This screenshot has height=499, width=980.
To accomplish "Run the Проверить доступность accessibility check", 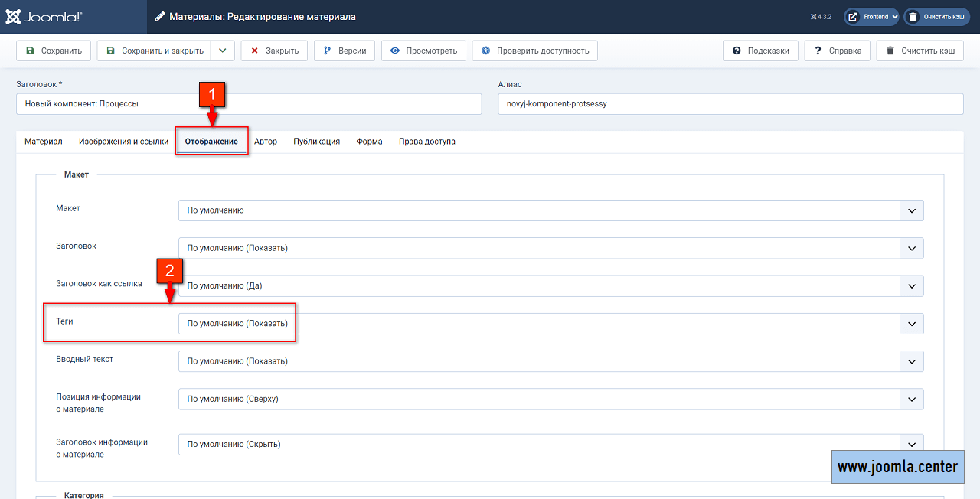I will click(534, 51).
